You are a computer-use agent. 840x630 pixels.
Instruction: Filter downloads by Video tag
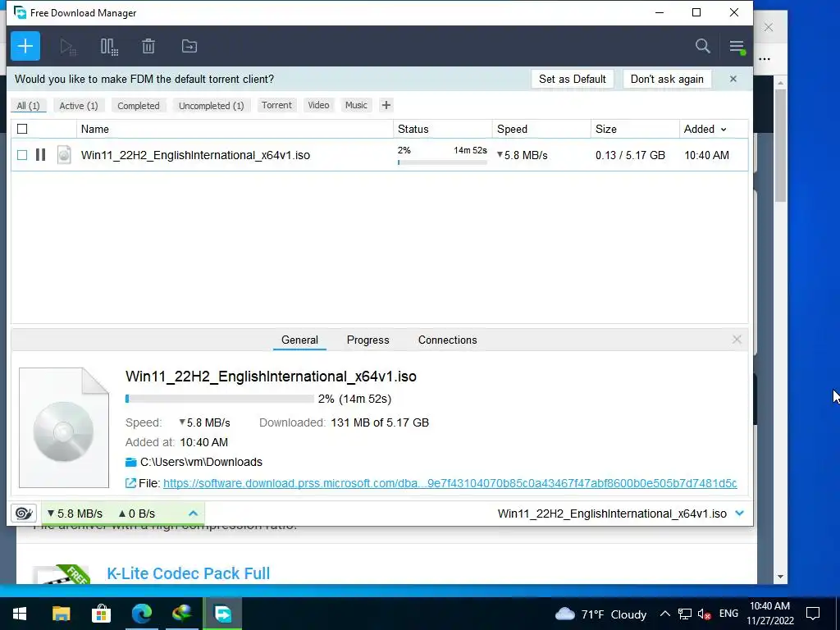pyautogui.click(x=318, y=105)
